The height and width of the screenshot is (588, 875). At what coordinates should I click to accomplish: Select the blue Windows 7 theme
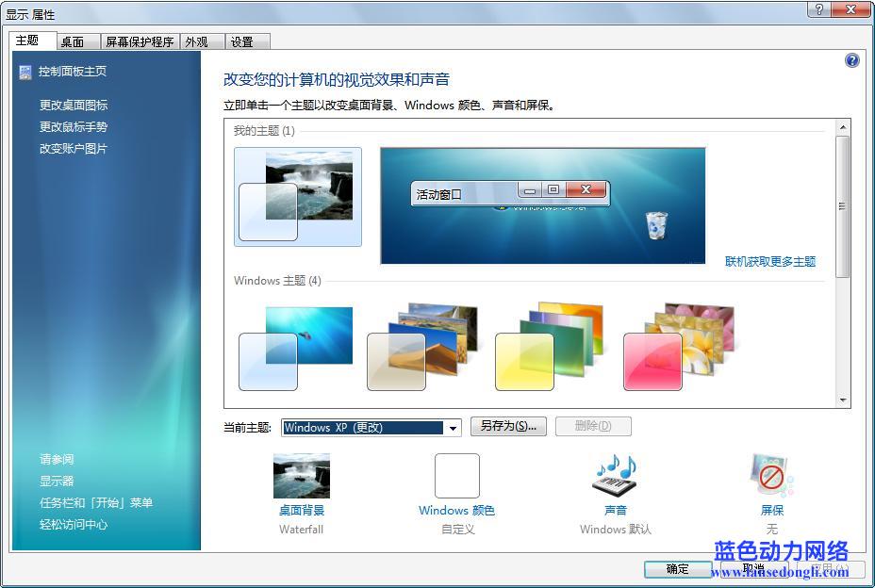point(296,348)
